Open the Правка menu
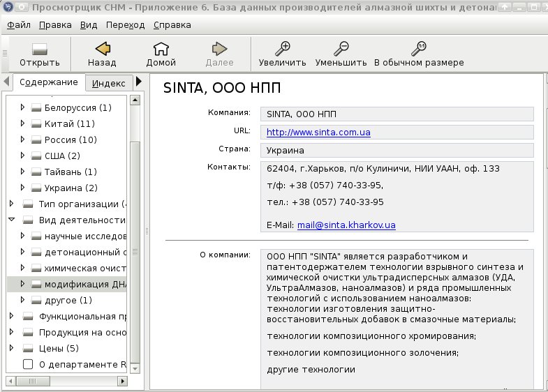 click(55, 25)
